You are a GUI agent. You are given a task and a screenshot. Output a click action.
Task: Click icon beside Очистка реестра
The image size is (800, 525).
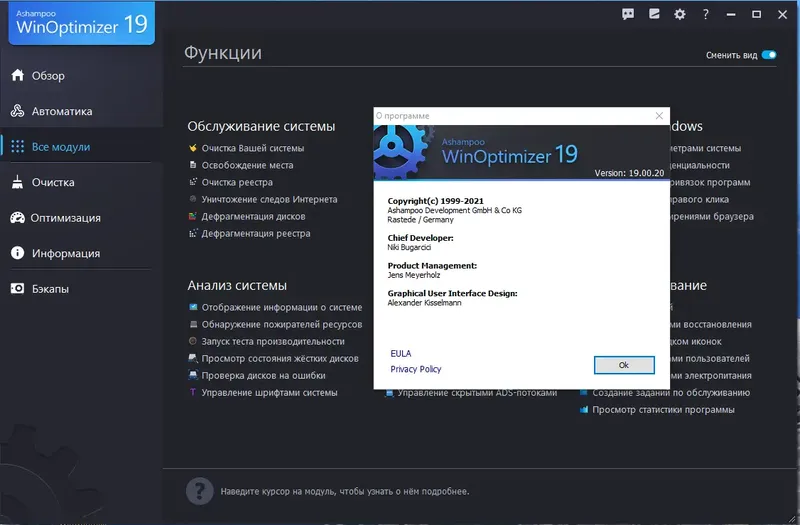(193, 182)
